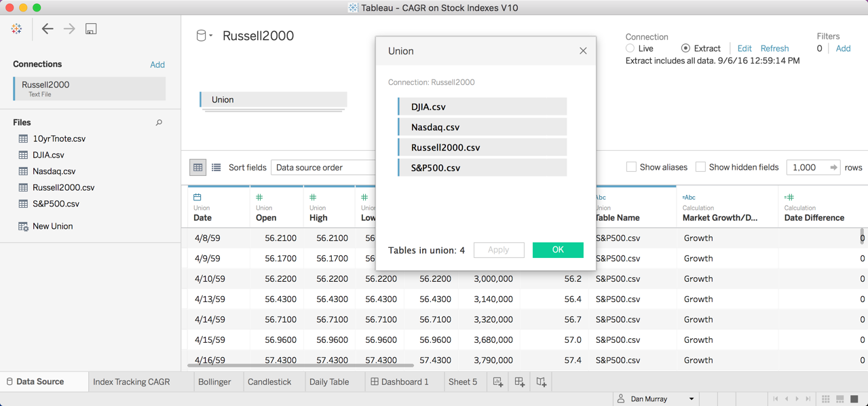Viewport: 868px width, 406px height.
Task: Click the 10yrTnote.csv table icon
Action: [23, 139]
